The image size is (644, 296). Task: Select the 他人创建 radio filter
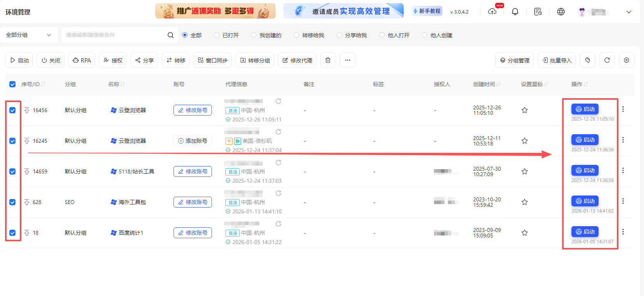click(425, 35)
